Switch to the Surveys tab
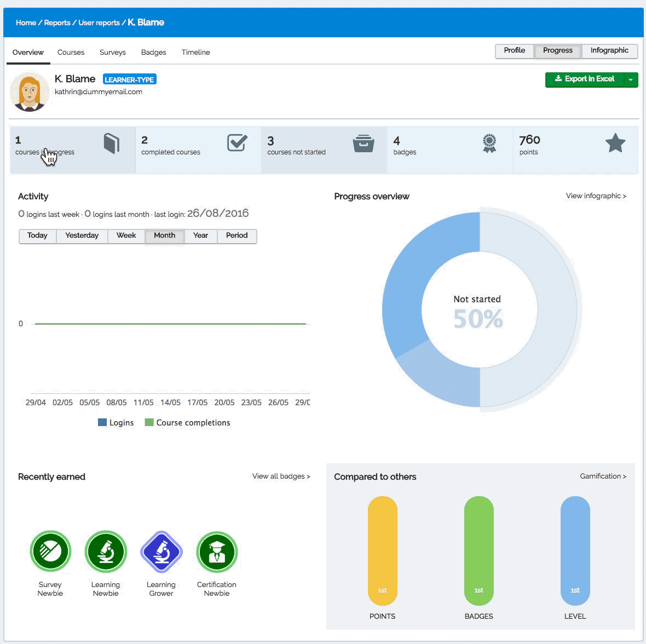The image size is (646, 644). [112, 53]
